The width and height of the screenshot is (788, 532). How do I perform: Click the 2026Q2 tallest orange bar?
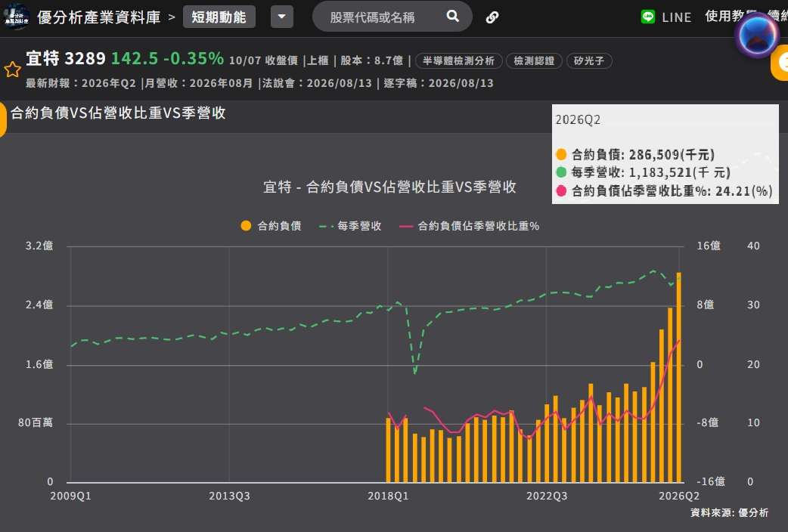(x=679, y=377)
